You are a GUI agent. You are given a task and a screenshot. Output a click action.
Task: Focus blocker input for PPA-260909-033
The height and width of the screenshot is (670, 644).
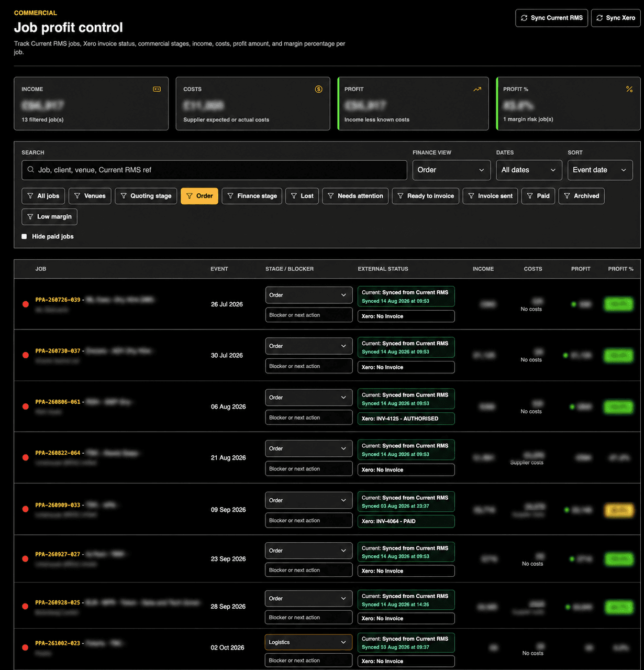pos(309,520)
